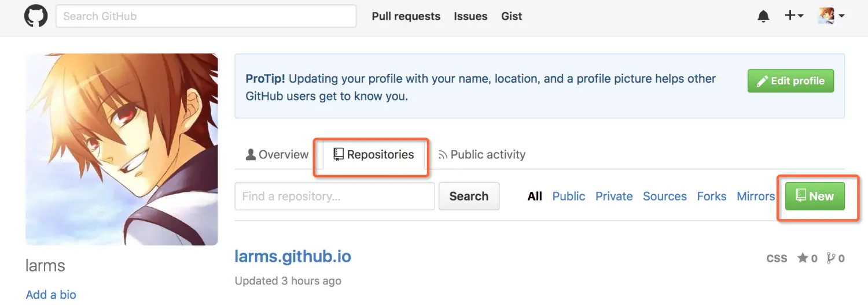Open the user avatar menu in header
The width and height of the screenshot is (868, 308).
click(x=832, y=16)
